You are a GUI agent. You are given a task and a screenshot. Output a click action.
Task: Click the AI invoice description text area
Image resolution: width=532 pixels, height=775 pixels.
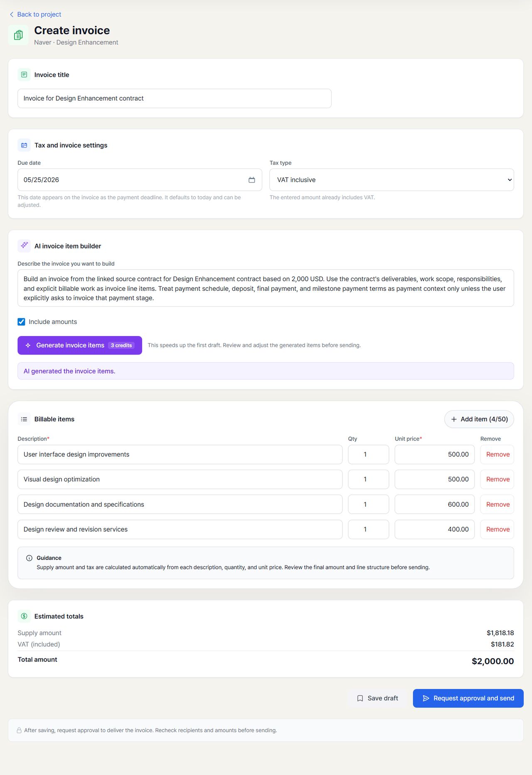[x=266, y=288]
